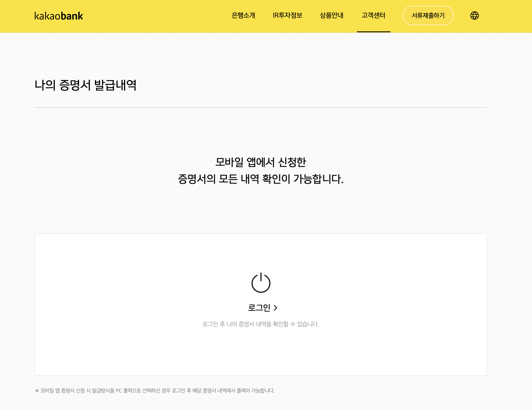Click the 나의 증명서 발급내역 heading
The height and width of the screenshot is (410, 532).
[85, 85]
